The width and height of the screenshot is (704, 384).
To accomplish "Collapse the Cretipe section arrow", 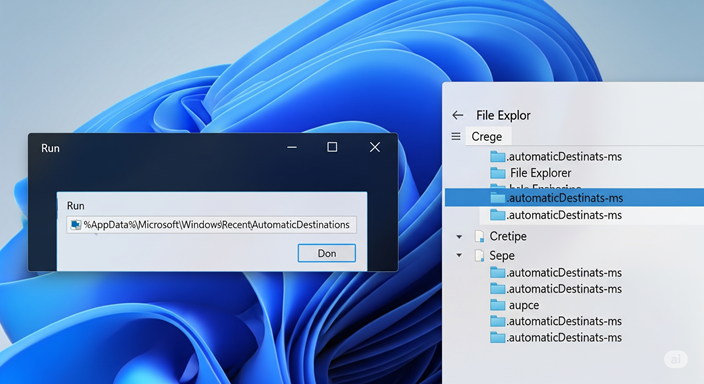I will pyautogui.click(x=459, y=236).
